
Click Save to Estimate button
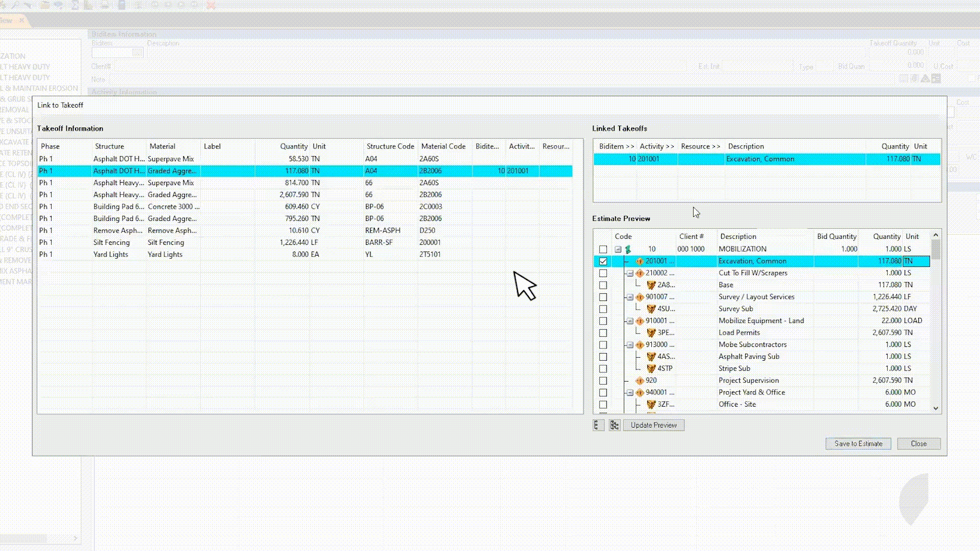(x=859, y=443)
